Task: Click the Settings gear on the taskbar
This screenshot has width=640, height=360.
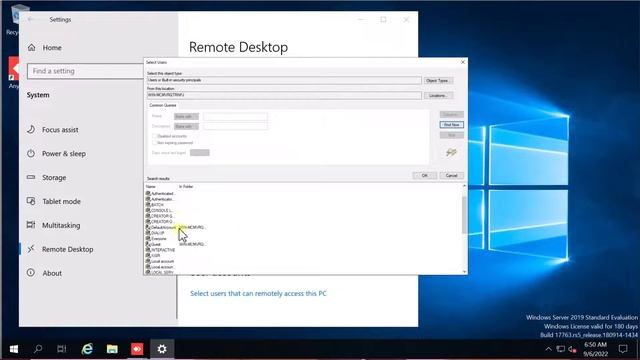Action: pyautogui.click(x=162, y=349)
